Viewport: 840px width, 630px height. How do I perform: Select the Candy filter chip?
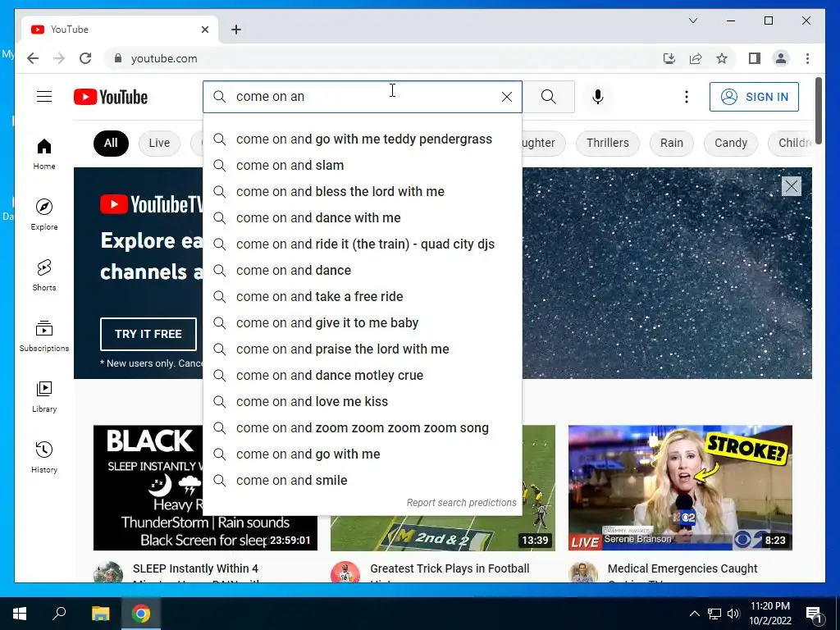pyautogui.click(x=731, y=143)
